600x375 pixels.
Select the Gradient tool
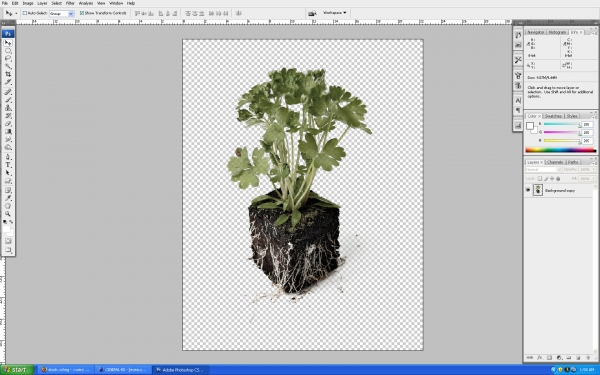point(8,132)
